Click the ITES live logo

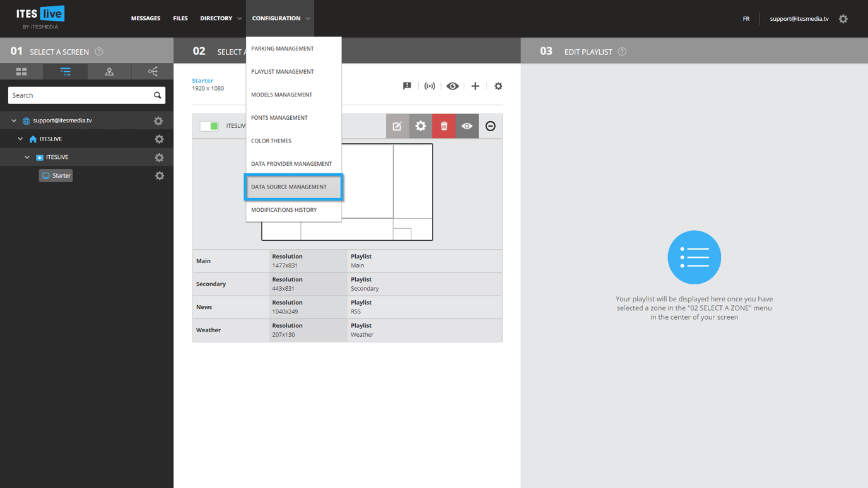tap(40, 18)
